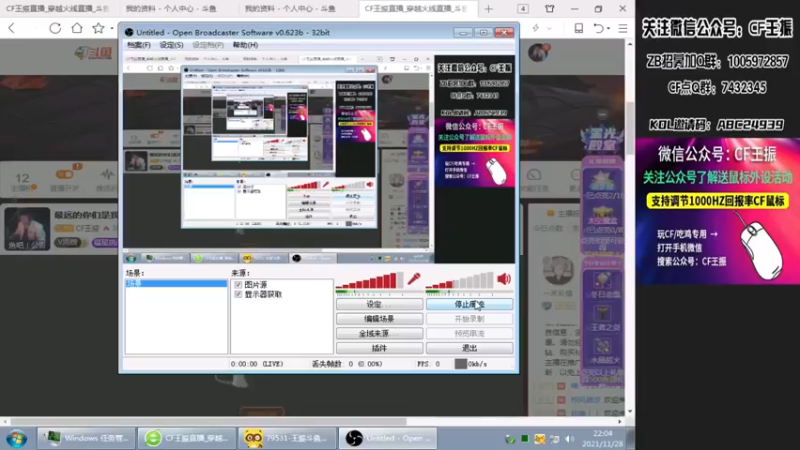Open the browser skin (shirt) icon
Screen dimensions: 800x450
[x=549, y=9]
